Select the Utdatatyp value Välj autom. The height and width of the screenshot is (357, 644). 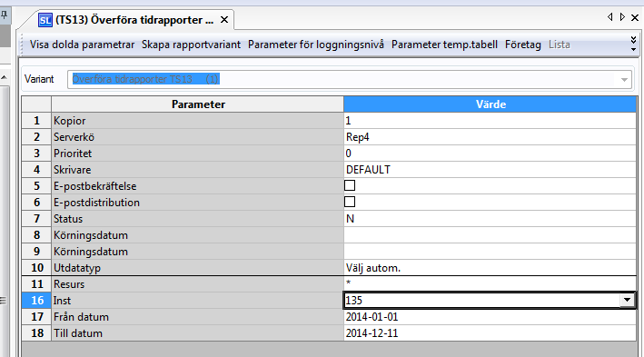tap(490, 268)
